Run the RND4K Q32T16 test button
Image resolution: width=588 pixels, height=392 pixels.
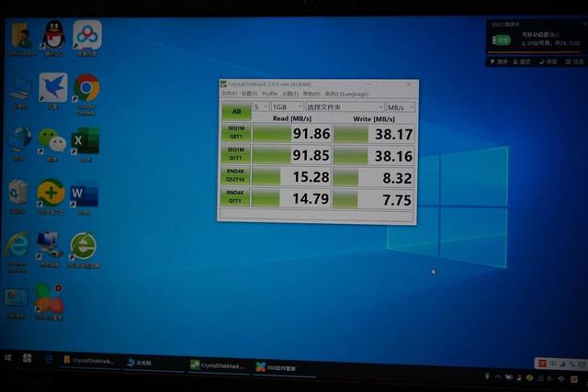coord(235,175)
